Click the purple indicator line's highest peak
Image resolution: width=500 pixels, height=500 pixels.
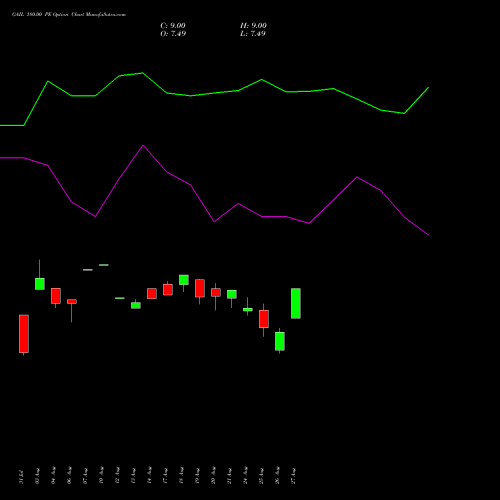point(143,145)
